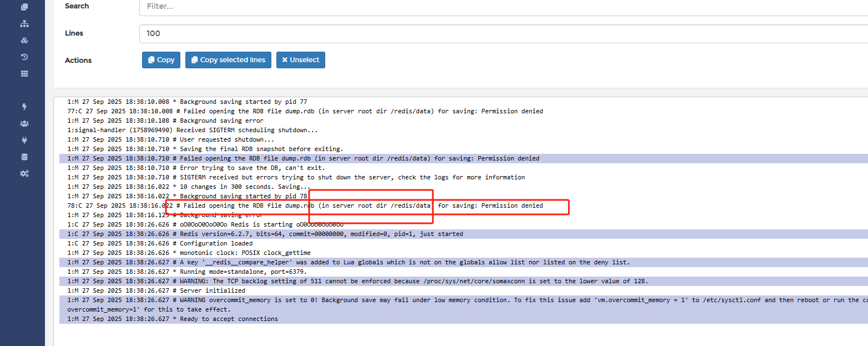Open the events history icon in sidebar

tap(24, 57)
